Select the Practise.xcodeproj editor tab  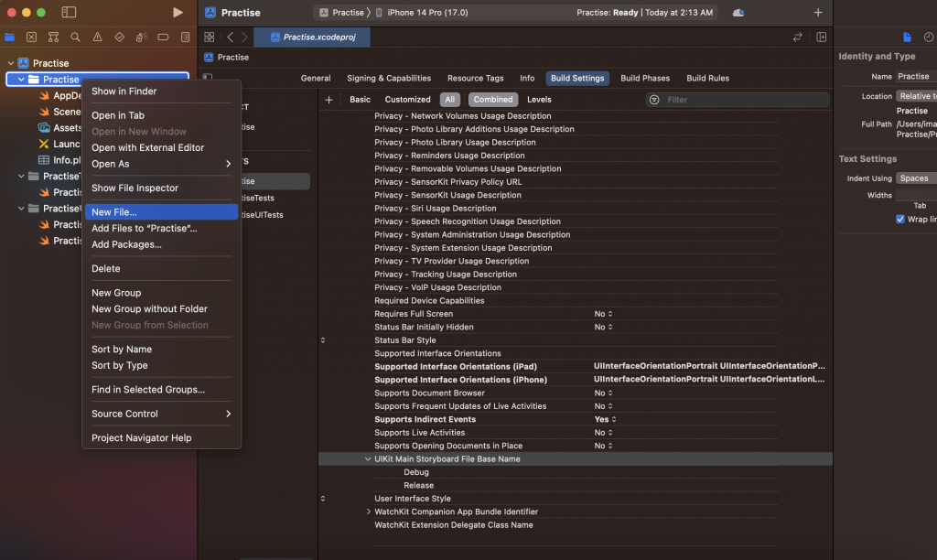(312, 37)
